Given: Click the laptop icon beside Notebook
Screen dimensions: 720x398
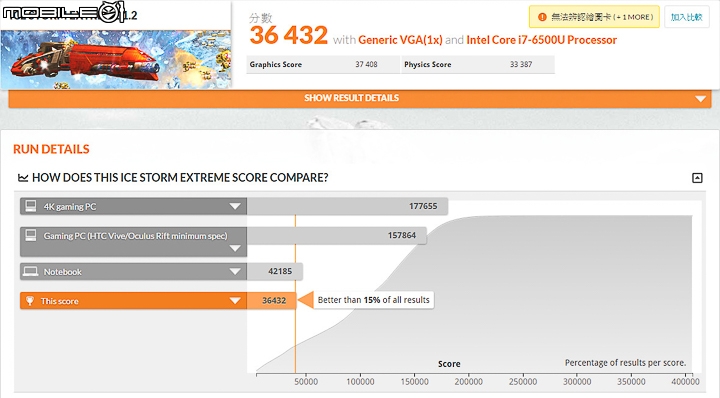Looking at the screenshot, I should [x=31, y=271].
